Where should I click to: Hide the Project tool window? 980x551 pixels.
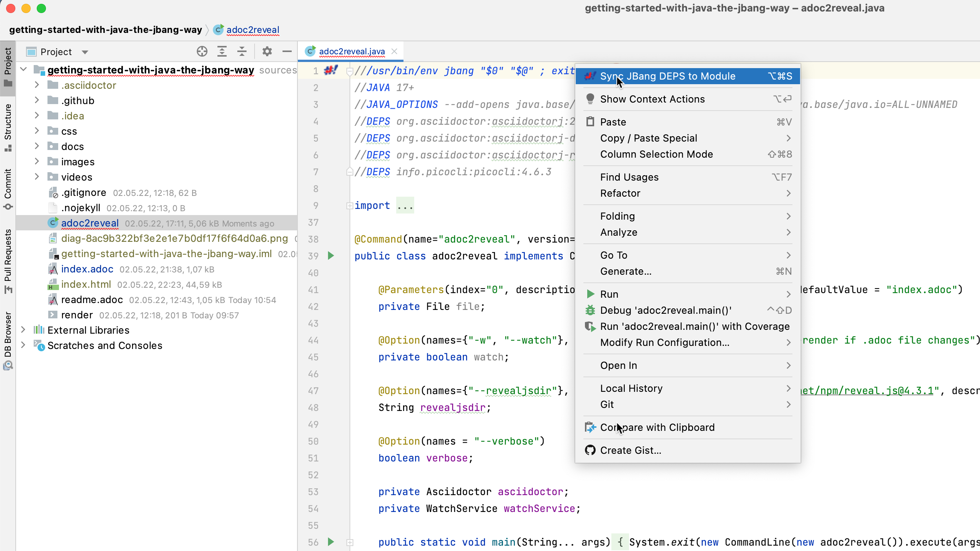click(x=287, y=51)
